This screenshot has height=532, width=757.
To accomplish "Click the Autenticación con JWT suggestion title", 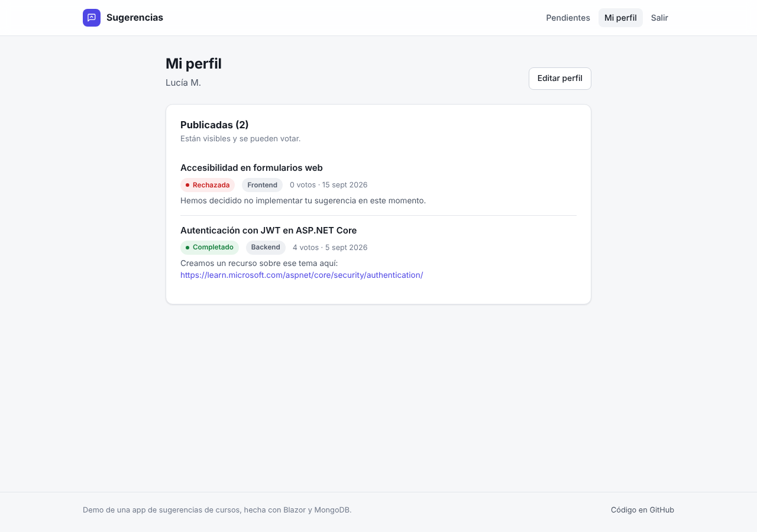I will pyautogui.click(x=268, y=231).
